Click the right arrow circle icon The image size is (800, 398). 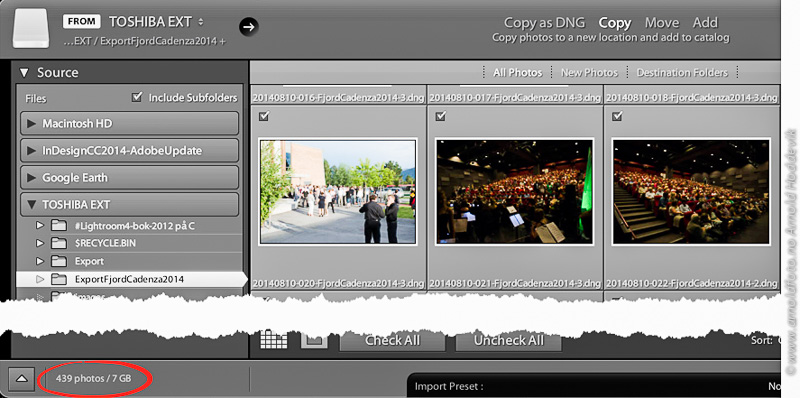tap(248, 27)
